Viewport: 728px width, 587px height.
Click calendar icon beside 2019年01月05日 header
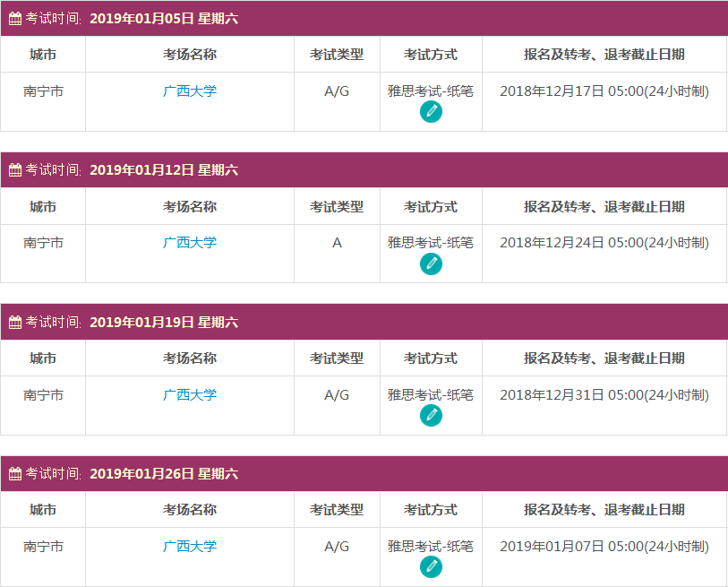[x=14, y=19]
